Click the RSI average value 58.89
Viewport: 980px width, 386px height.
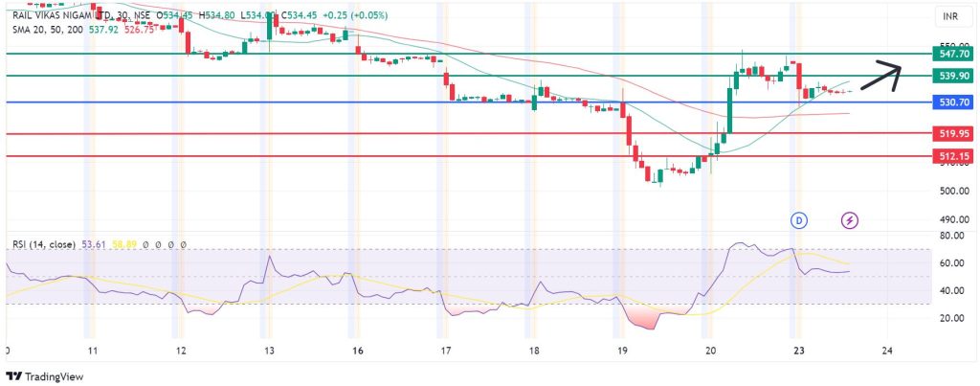click(123, 244)
